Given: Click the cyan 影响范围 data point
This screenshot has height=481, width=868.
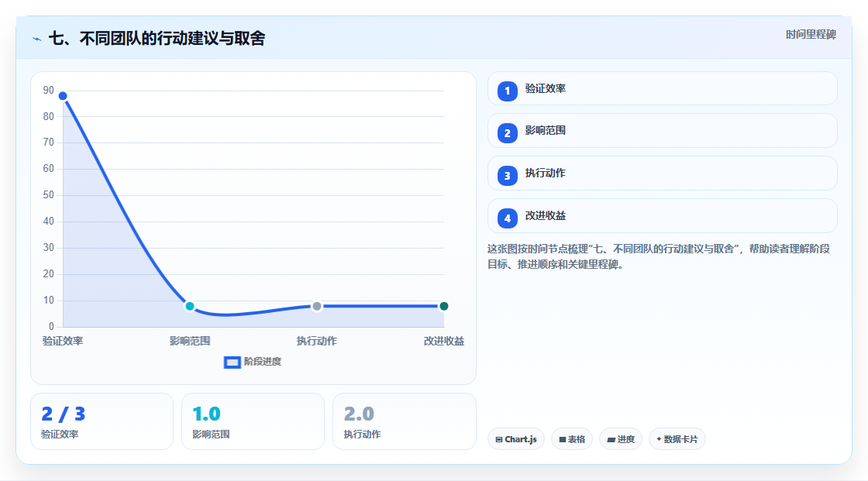Looking at the screenshot, I should (190, 306).
